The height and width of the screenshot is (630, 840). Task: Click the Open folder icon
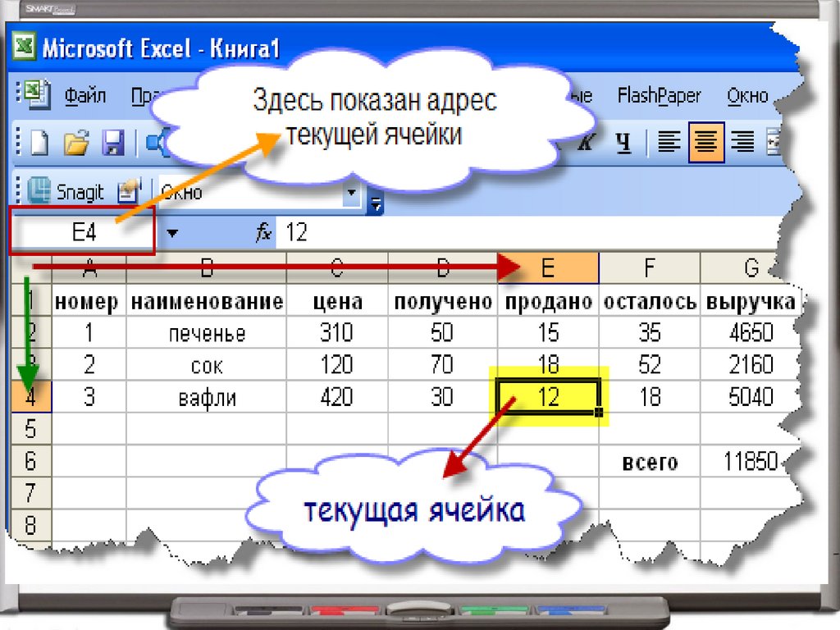point(76,143)
